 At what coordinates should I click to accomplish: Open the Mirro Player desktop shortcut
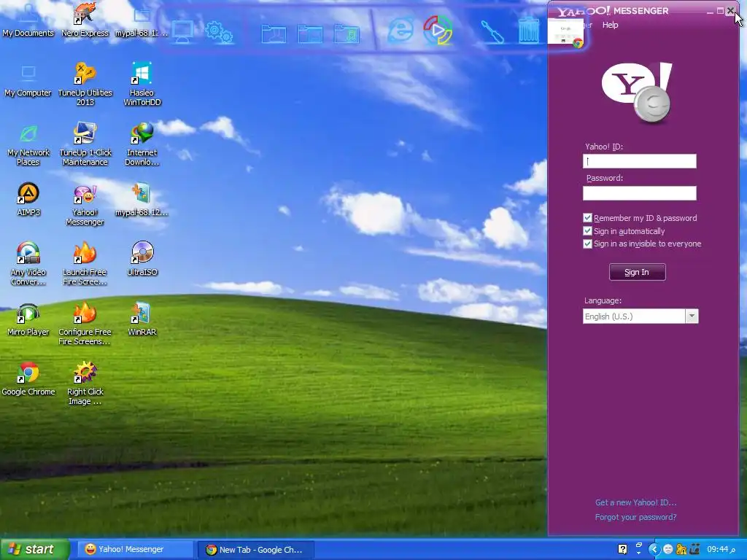(28, 320)
